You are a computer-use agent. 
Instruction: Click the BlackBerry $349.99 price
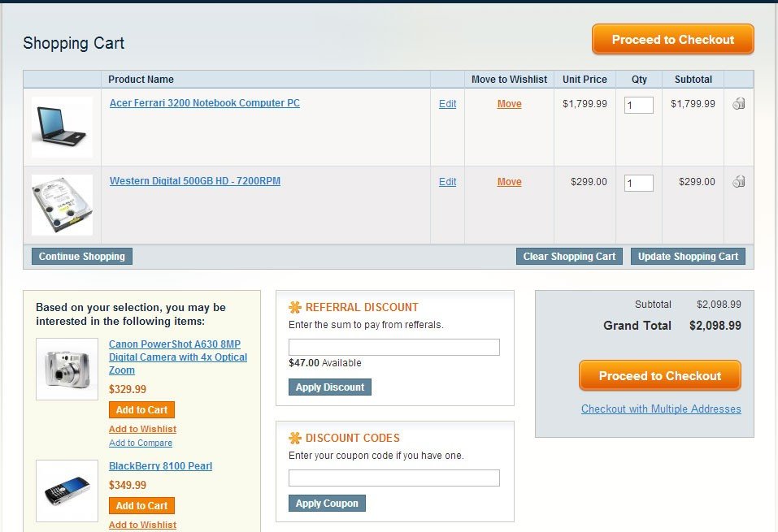(x=128, y=484)
